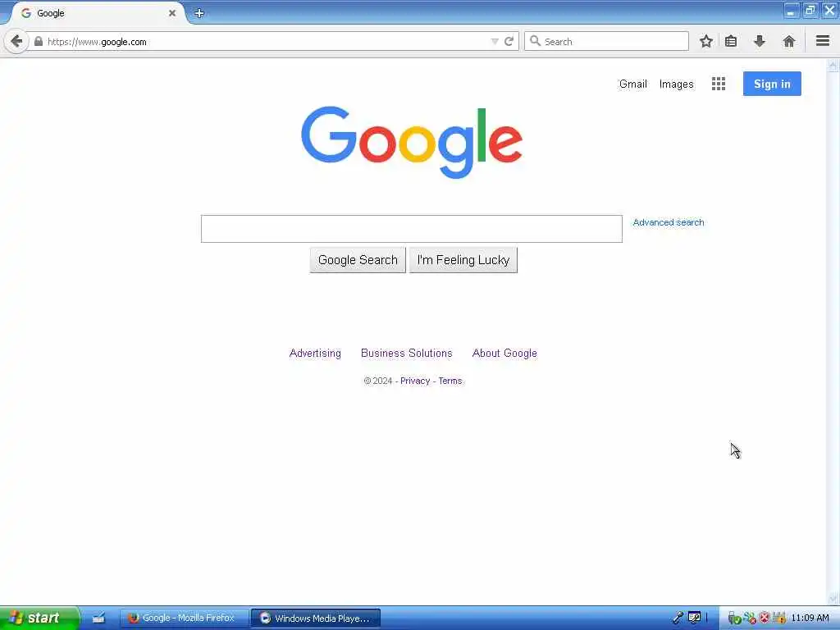Open the Advertising link
The image size is (840, 630).
tap(315, 353)
